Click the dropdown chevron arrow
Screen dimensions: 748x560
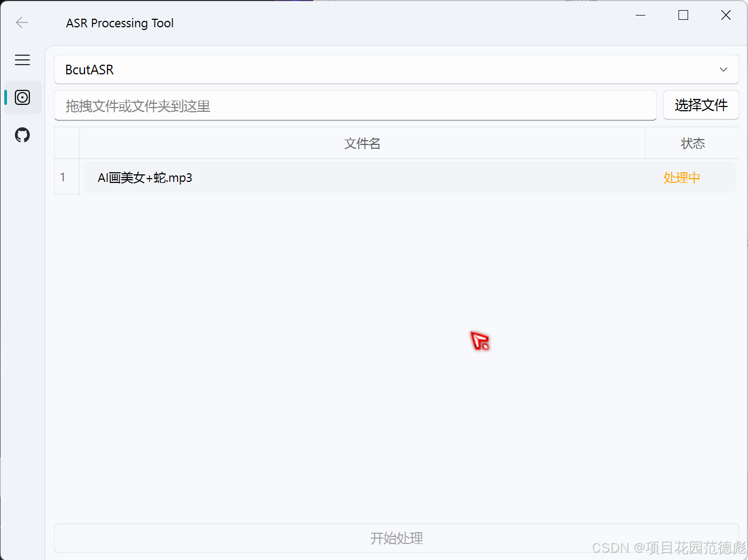pos(723,70)
